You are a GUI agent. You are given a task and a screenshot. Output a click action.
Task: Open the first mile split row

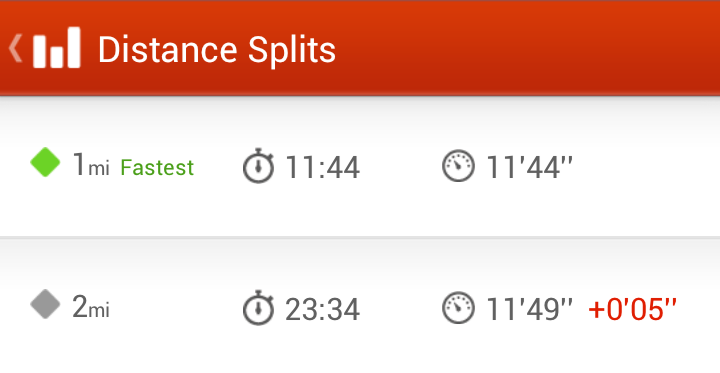360,167
